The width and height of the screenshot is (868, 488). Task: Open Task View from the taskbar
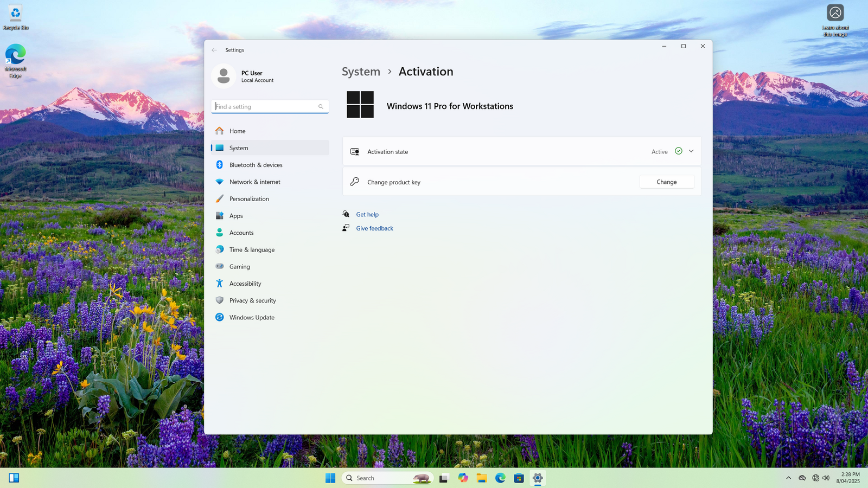444,478
